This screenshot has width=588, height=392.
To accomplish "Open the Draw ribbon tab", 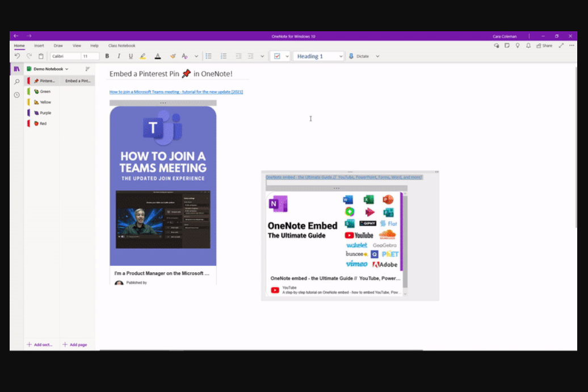I will tap(58, 46).
